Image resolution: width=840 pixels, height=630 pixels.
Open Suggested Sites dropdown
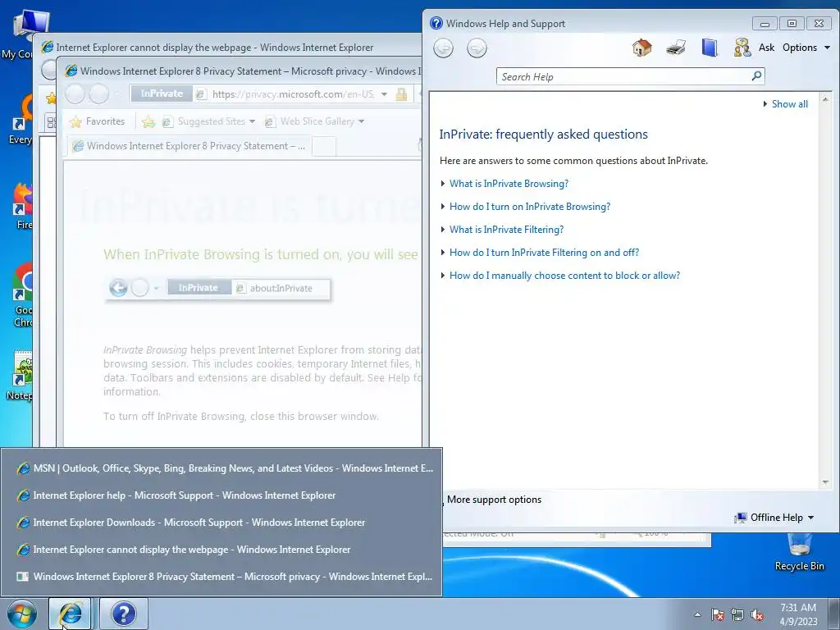(x=209, y=121)
